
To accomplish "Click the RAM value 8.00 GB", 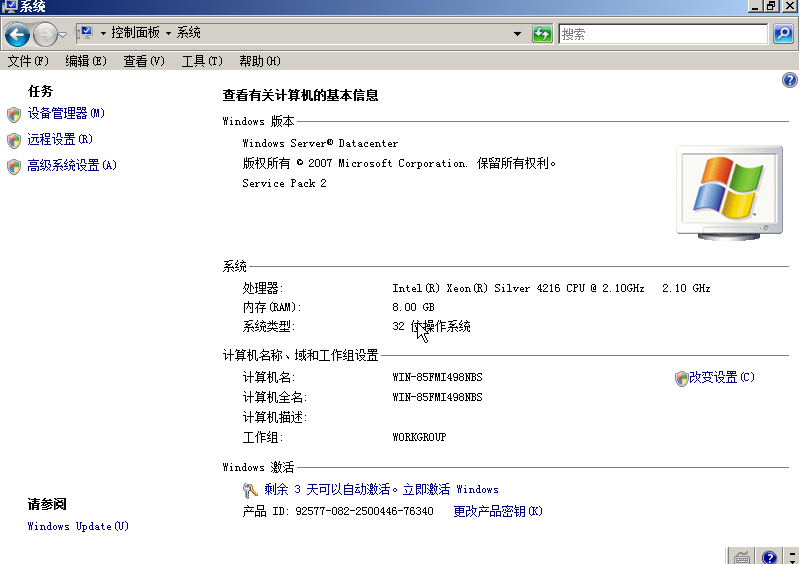I will coord(413,307).
